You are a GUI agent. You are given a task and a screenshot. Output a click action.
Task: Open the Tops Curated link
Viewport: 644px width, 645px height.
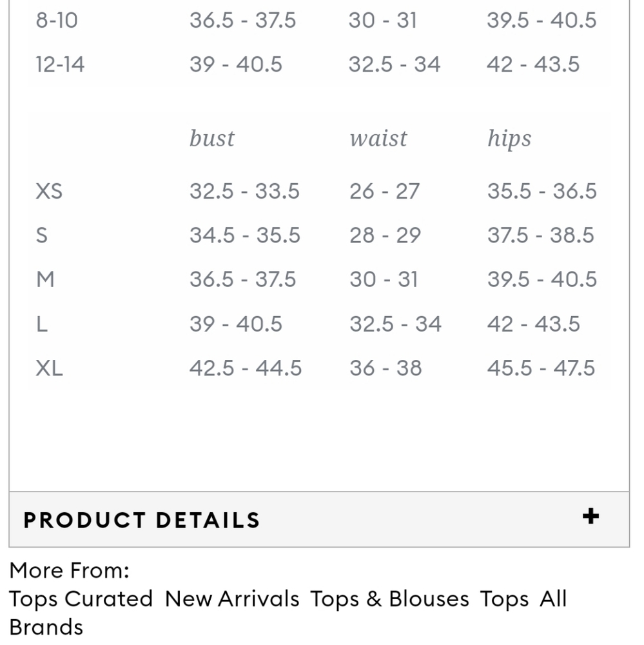[x=81, y=599]
